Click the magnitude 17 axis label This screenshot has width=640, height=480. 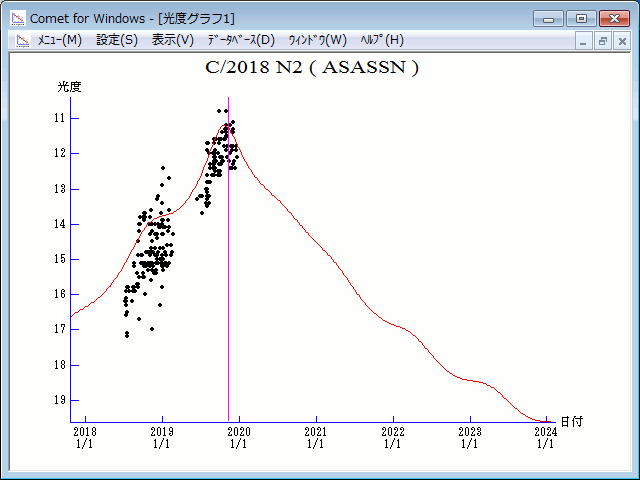click(60, 329)
